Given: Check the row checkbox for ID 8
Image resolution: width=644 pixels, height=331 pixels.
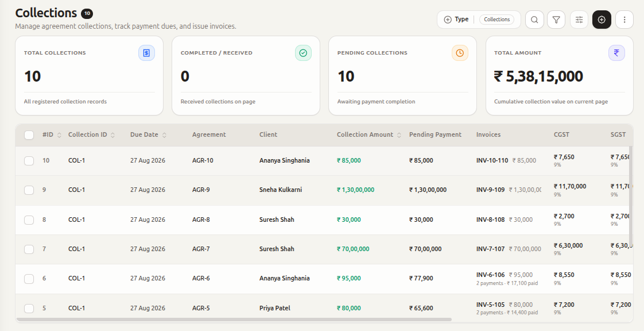Looking at the screenshot, I should (x=29, y=220).
